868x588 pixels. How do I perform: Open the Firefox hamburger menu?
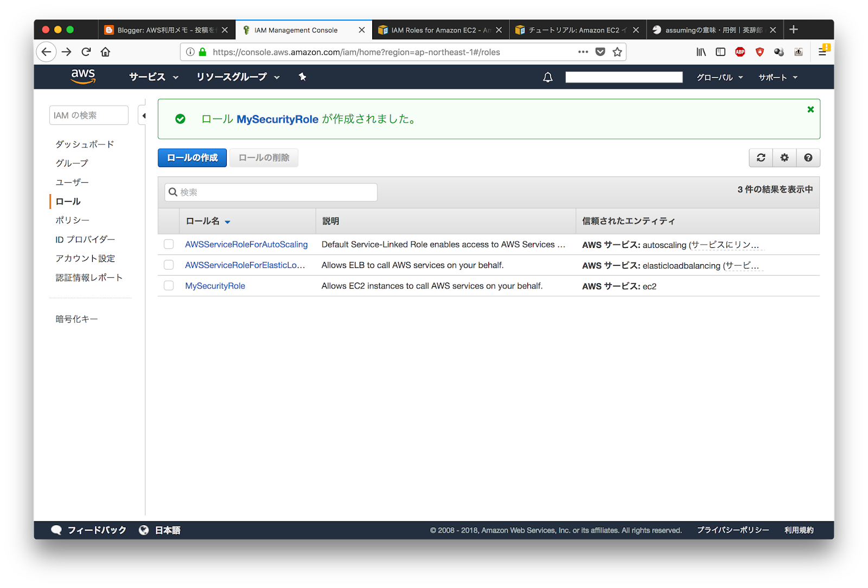click(x=822, y=52)
